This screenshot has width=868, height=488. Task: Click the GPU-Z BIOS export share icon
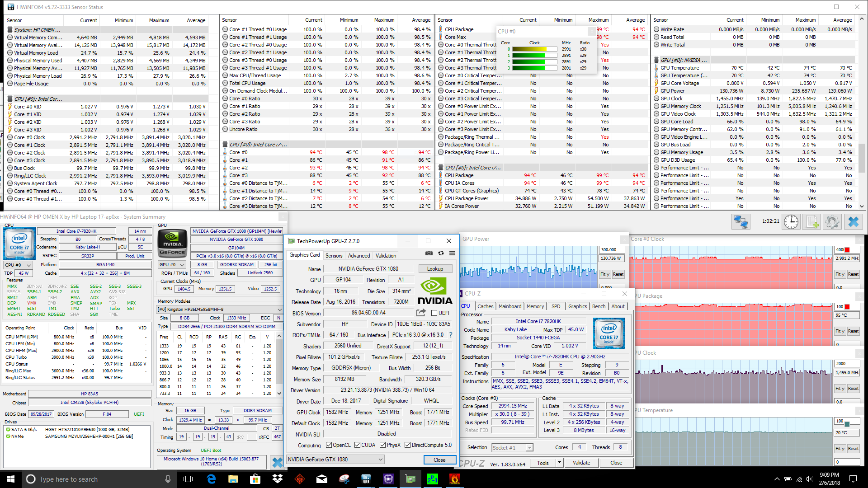tap(421, 313)
